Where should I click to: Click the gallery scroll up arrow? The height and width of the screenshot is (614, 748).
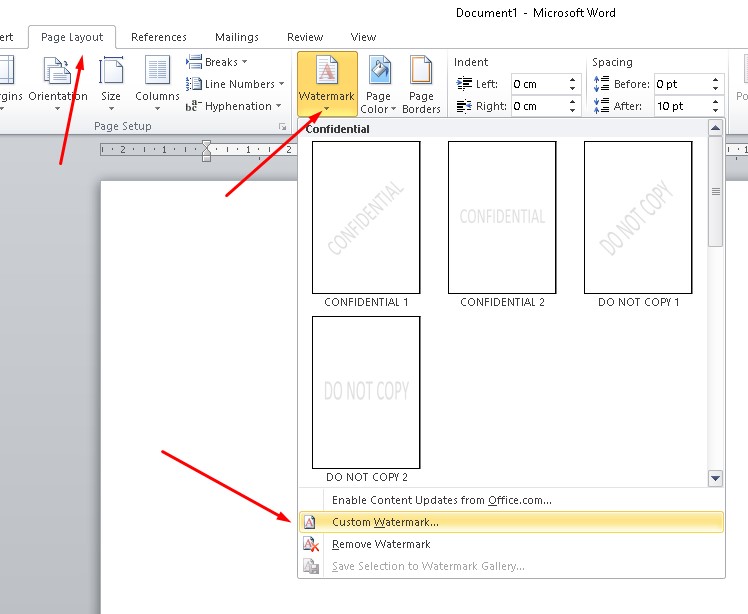715,128
